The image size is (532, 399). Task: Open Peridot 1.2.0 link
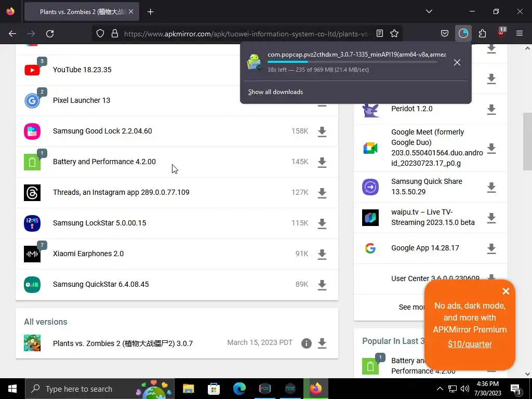coord(412,109)
